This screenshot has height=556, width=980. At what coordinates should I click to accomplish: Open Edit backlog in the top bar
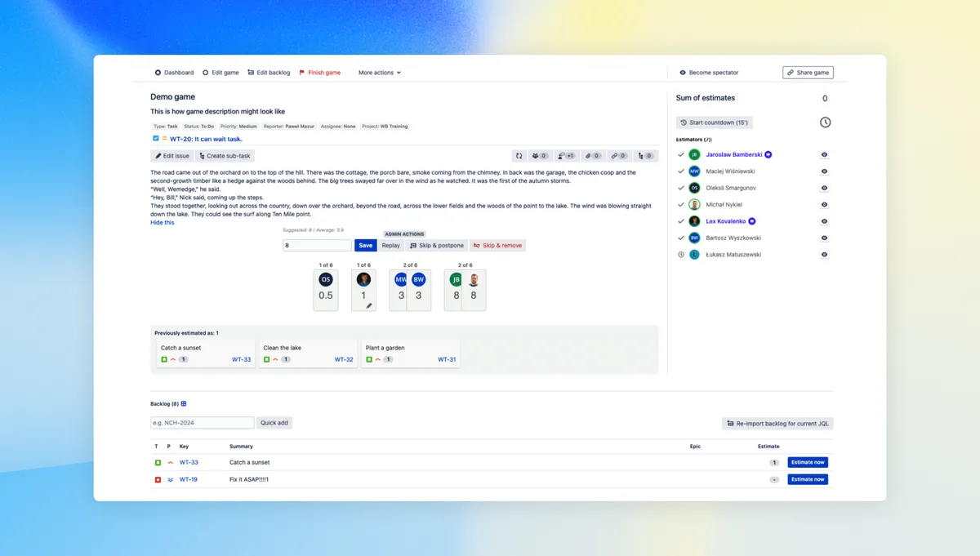(x=269, y=73)
